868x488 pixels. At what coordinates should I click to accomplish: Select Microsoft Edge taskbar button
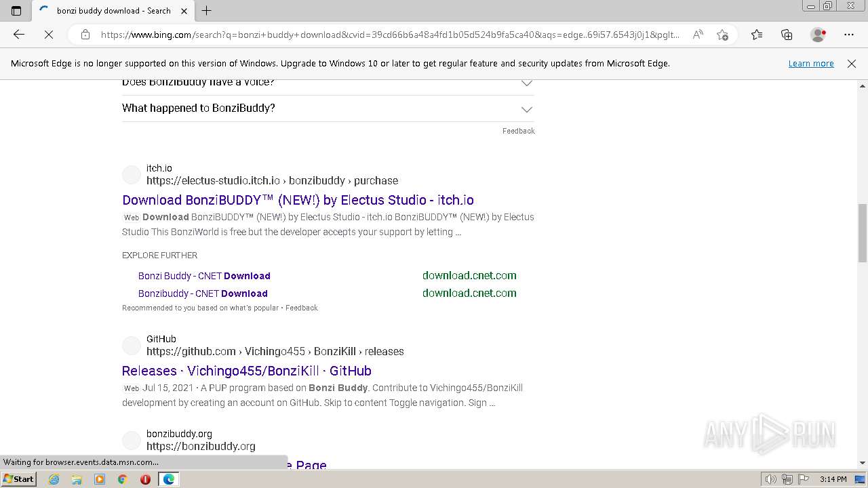[168, 479]
